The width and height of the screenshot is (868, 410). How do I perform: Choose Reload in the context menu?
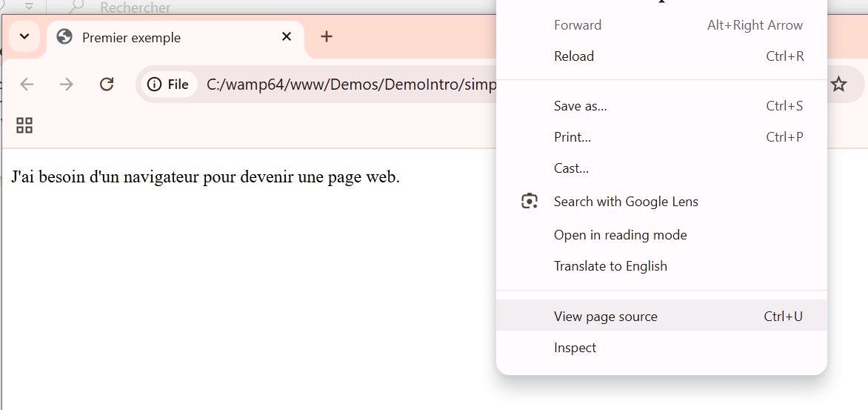661,56
